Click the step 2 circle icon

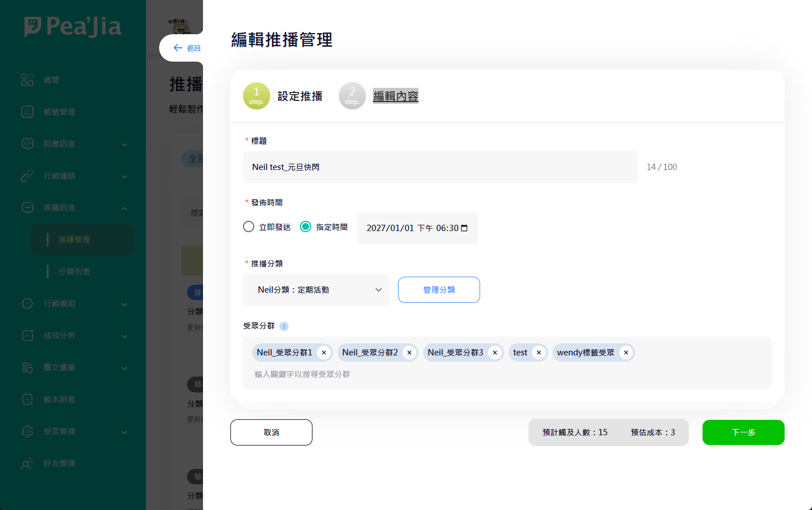coord(352,96)
